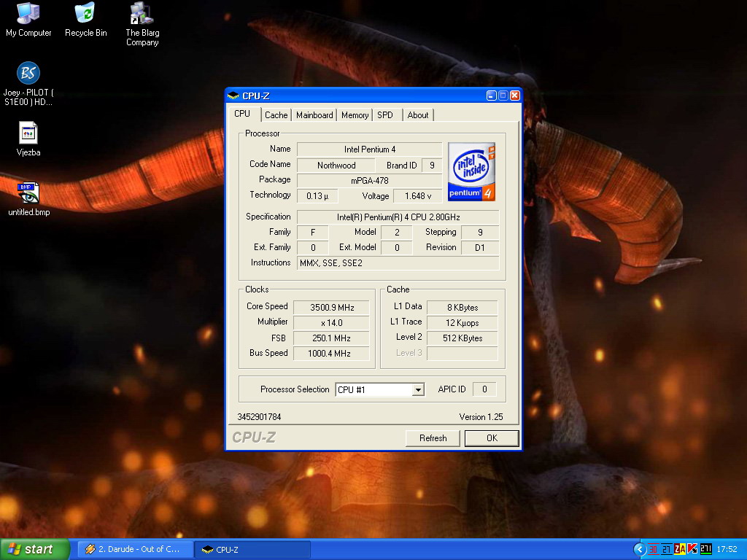Open The Blarg Company shortcut
The image size is (747, 560).
(x=142, y=14)
